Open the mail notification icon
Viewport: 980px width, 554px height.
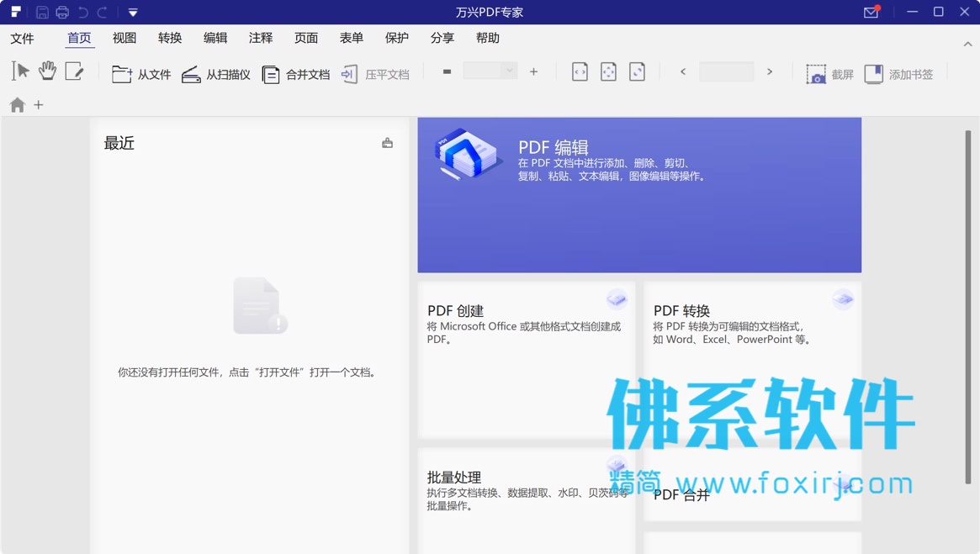871,12
